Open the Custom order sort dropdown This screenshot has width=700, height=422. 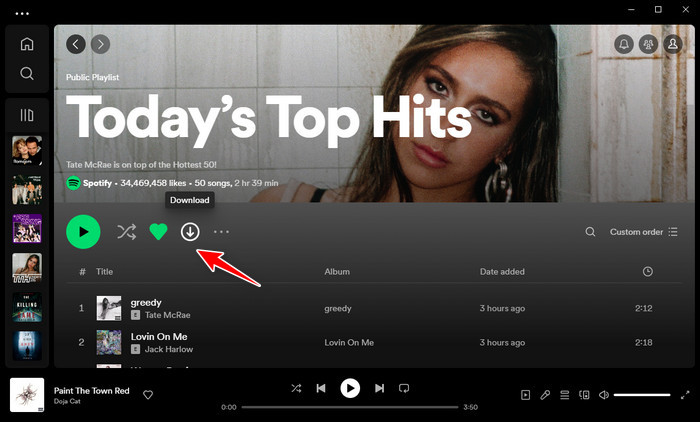644,232
